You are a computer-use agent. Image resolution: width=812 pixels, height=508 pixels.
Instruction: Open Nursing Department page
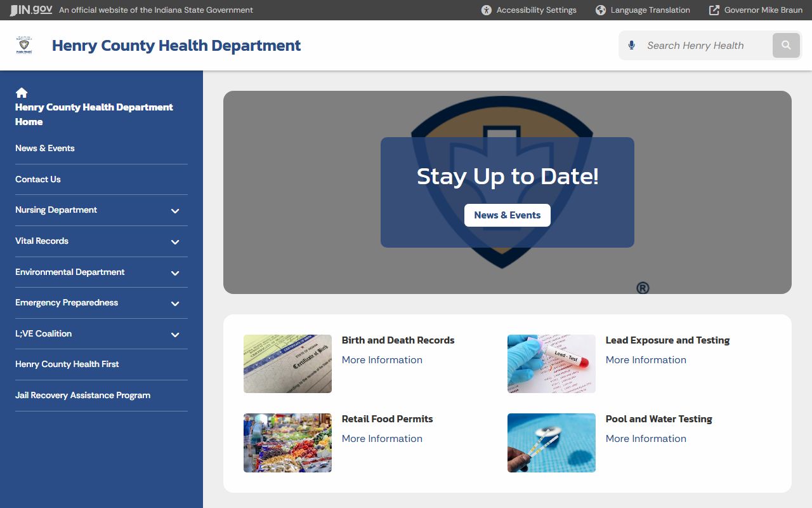click(x=56, y=210)
